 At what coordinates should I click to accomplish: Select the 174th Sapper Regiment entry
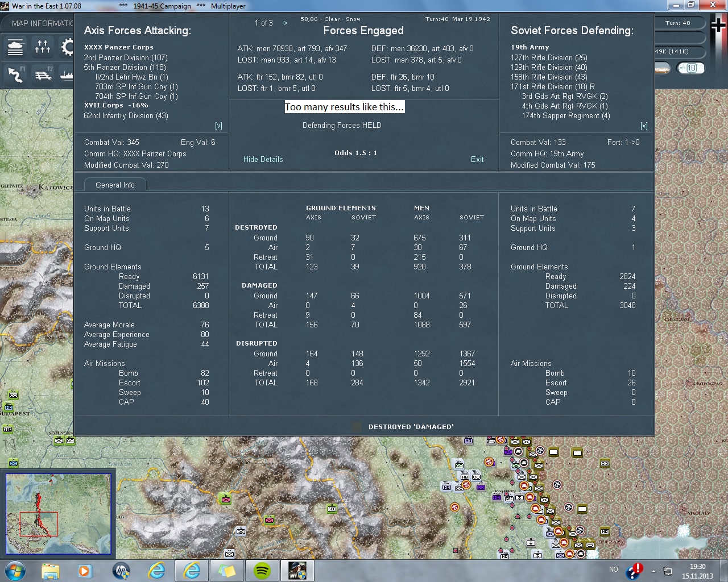point(566,115)
